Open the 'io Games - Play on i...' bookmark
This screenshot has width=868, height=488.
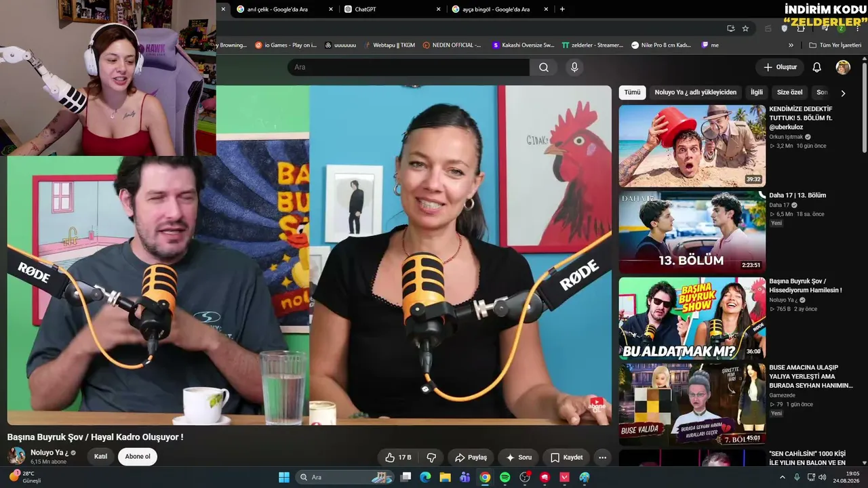[285, 45]
